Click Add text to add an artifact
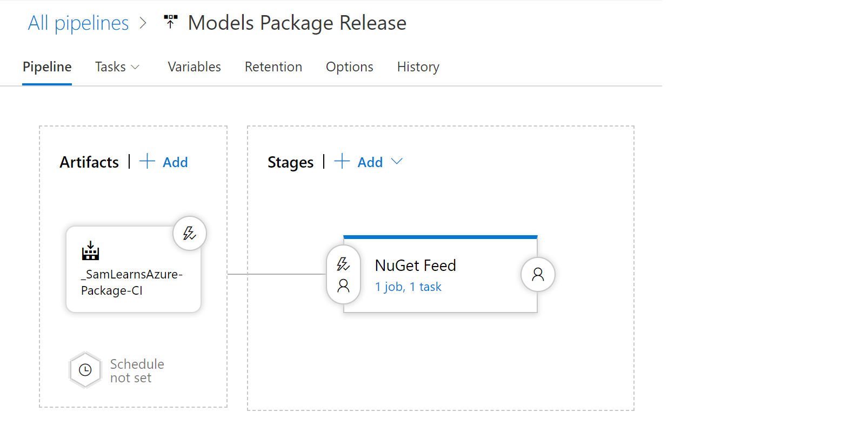This screenshot has height=438, width=868. click(175, 162)
